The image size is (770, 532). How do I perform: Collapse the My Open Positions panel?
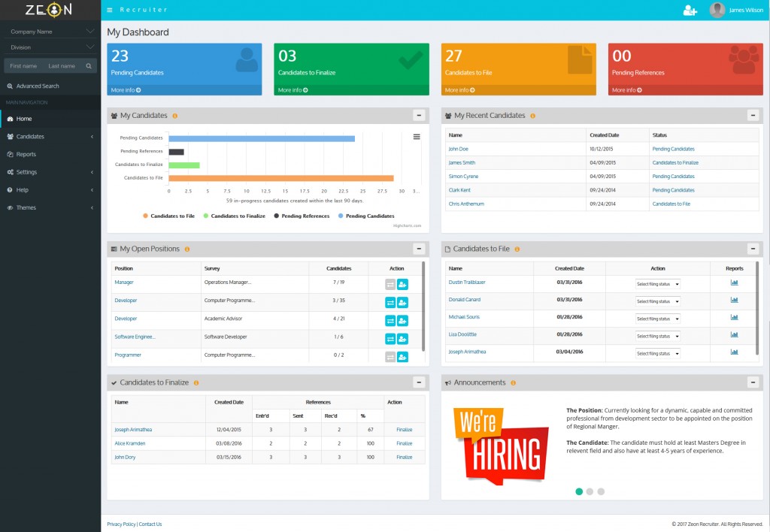[x=419, y=249]
